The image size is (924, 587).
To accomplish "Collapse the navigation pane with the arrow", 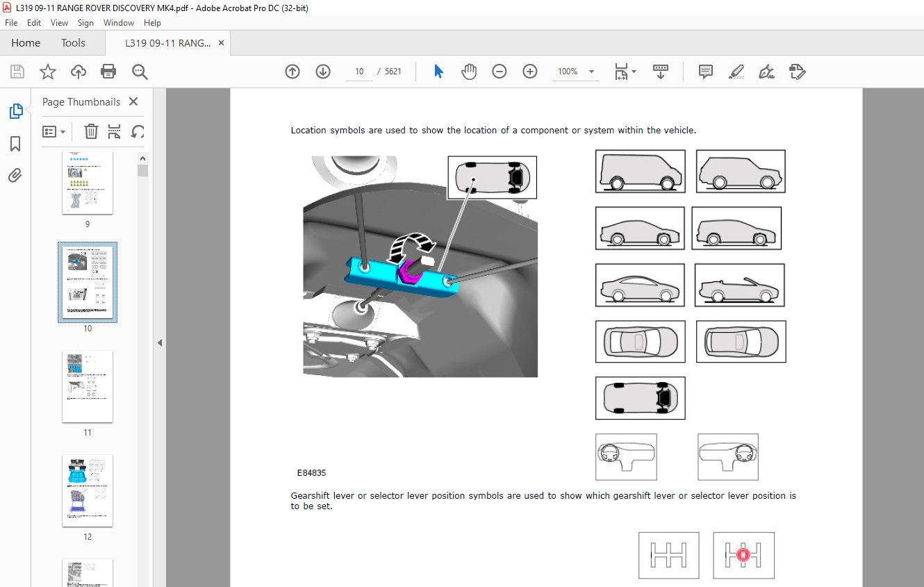I will (x=160, y=342).
